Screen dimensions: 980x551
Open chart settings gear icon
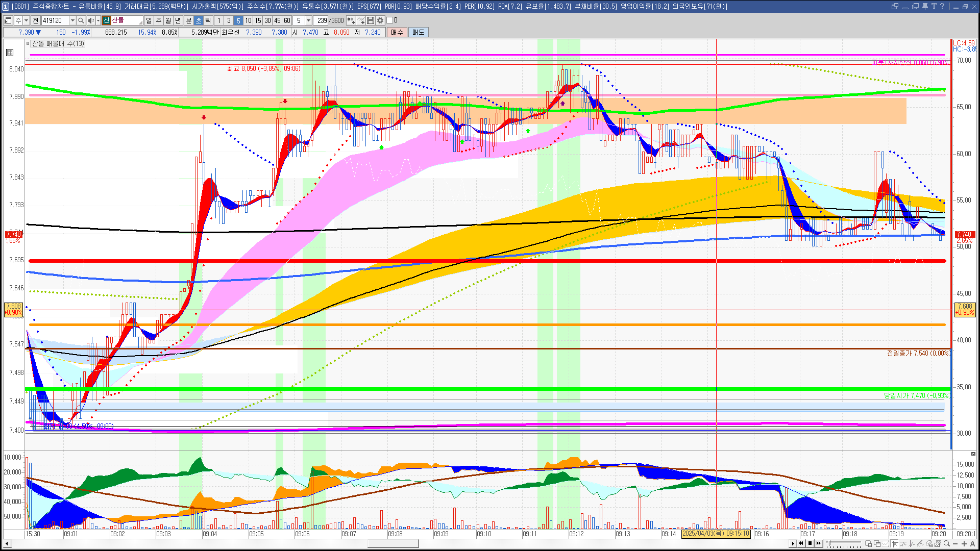point(380,20)
